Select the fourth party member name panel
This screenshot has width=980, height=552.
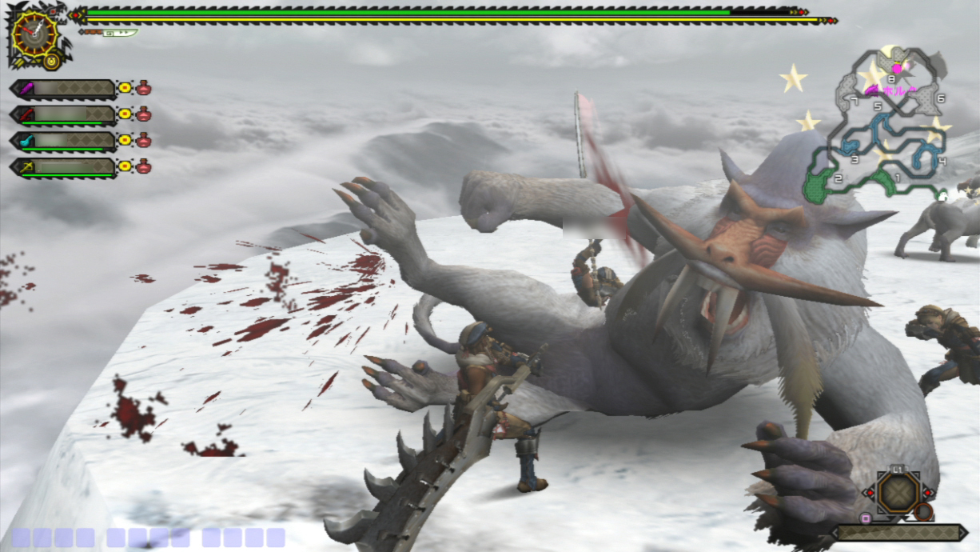coord(64,167)
